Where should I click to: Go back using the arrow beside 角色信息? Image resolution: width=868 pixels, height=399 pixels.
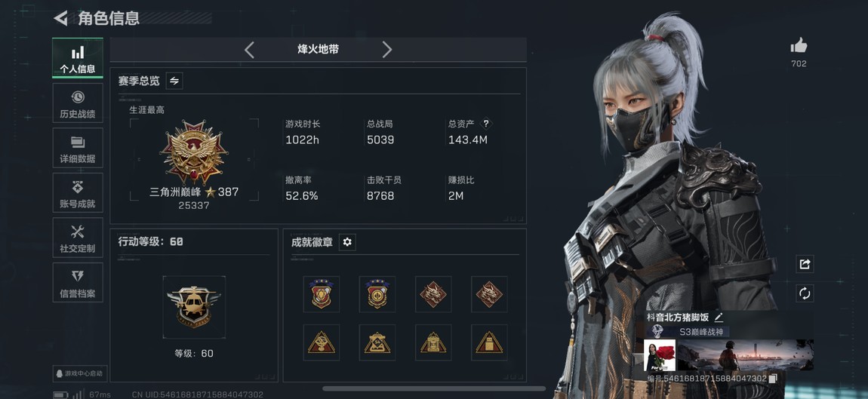coord(60,18)
